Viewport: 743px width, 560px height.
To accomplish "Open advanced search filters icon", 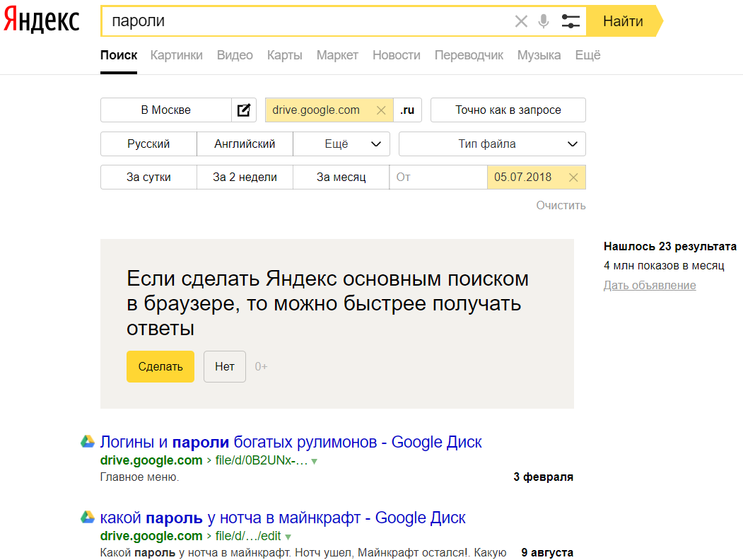I will (x=571, y=21).
